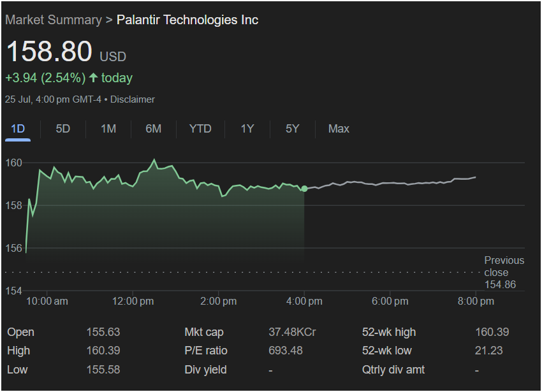
Task: Click the Market Summary breadcrumb link
Action: click(x=54, y=20)
